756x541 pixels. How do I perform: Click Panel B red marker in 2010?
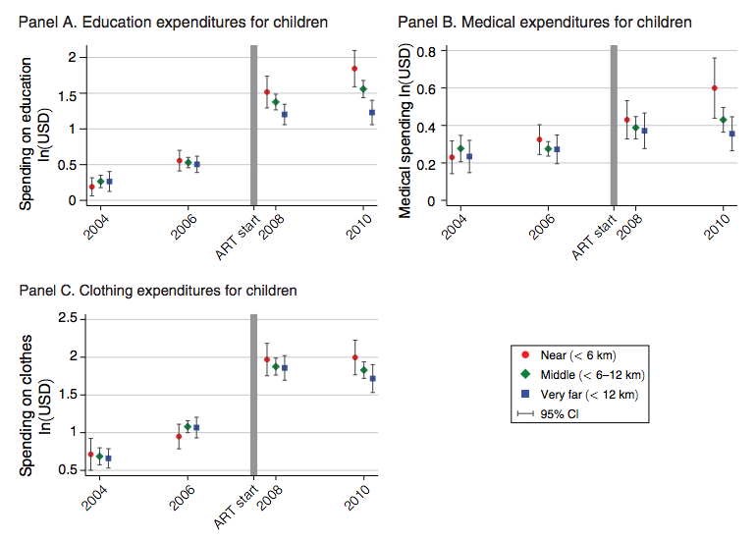[715, 88]
